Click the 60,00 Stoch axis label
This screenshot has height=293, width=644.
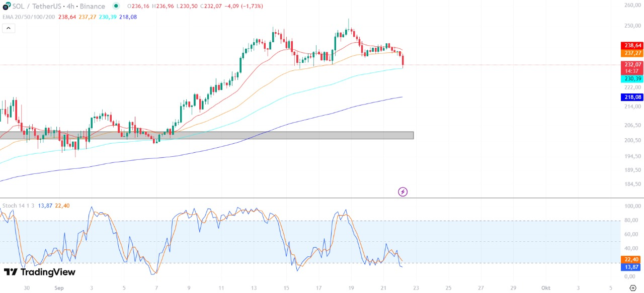point(632,234)
